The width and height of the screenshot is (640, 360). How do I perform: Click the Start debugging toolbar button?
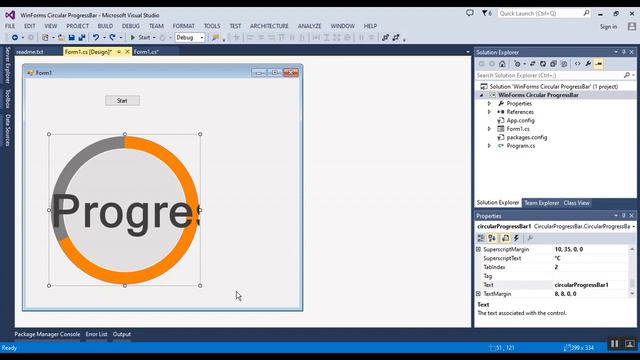click(x=140, y=38)
